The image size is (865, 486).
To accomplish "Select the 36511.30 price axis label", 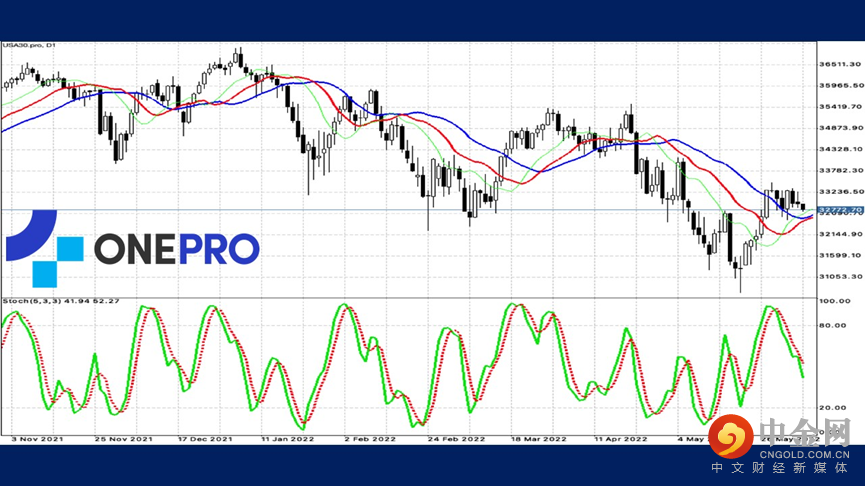I will click(x=840, y=65).
